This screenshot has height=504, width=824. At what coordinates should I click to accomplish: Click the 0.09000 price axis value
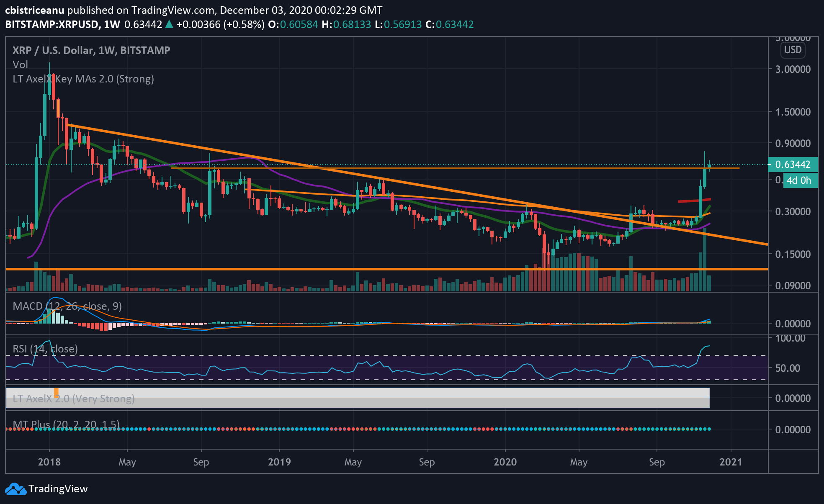(793, 285)
